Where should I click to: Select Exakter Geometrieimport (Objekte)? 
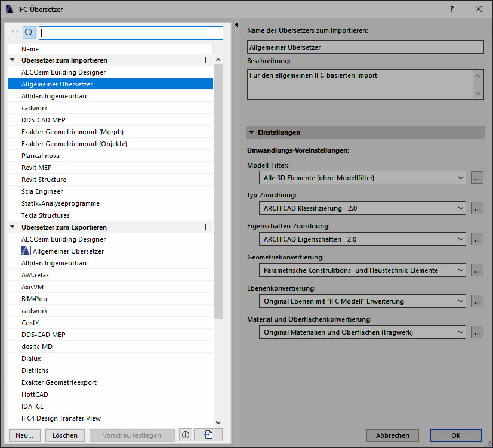coord(110,144)
